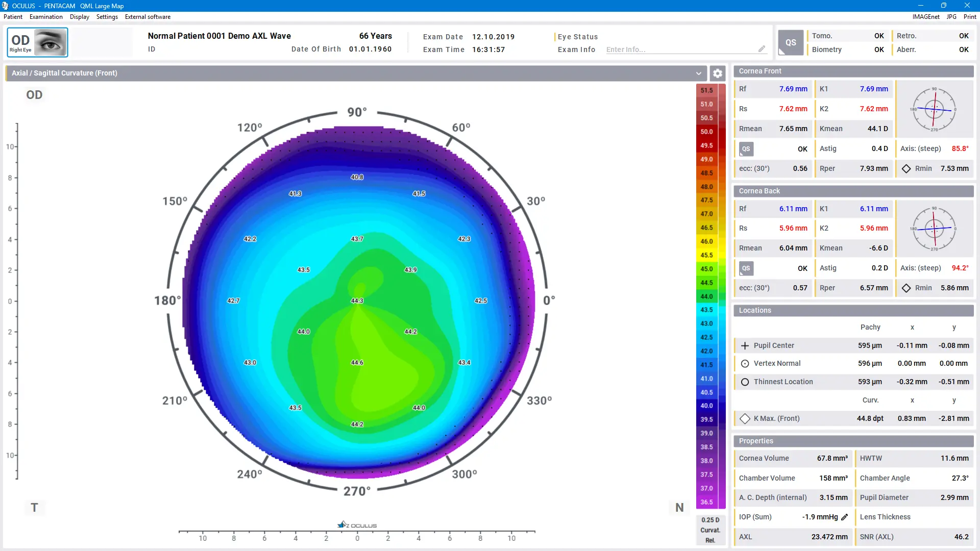Click the Thinnest Location 593 µm value
This screenshot has height=551, width=980.
tap(870, 382)
